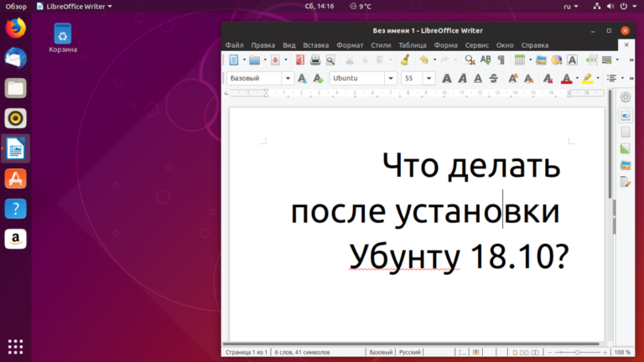Open recent documents dropdown arrow
This screenshot has width=644, height=362.
[x=265, y=60]
